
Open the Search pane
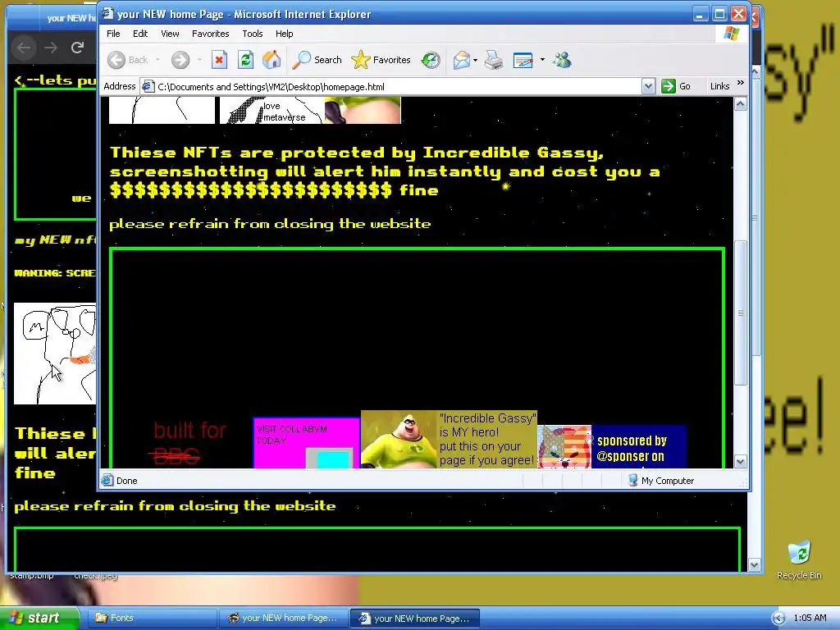point(317,60)
